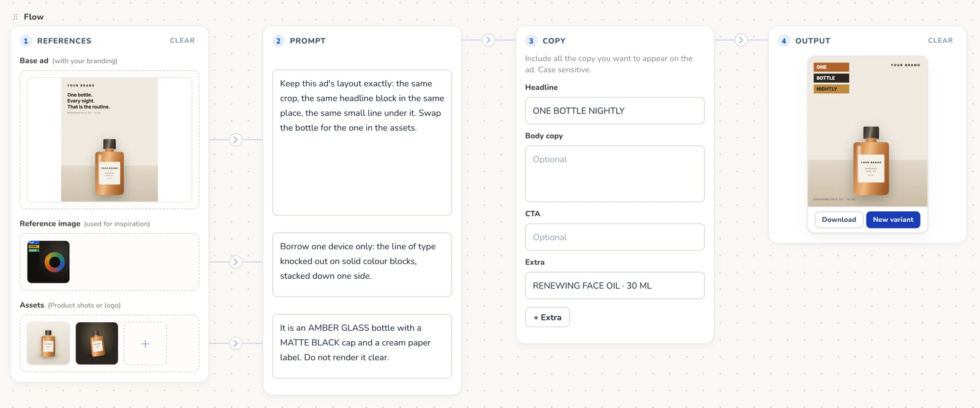980x408 pixels.
Task: Clear the Output panel
Action: click(940, 40)
